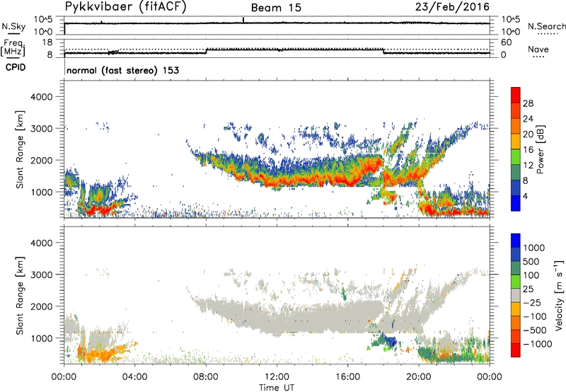This screenshot has width=566, height=392.
Task: Click the date '23/Feb/2016'
Action: [452, 6]
